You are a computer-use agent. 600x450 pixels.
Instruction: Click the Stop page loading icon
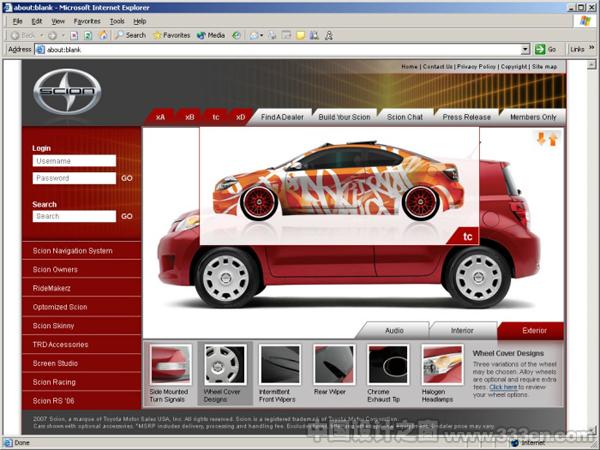pos(74,36)
